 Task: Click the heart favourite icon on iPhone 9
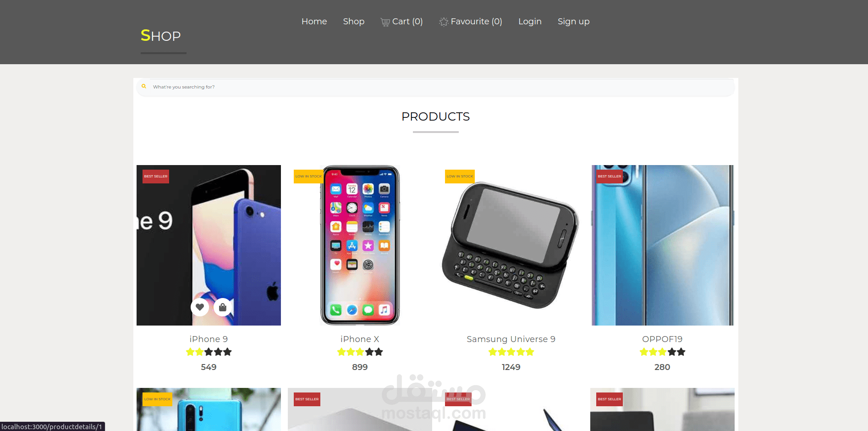[200, 307]
